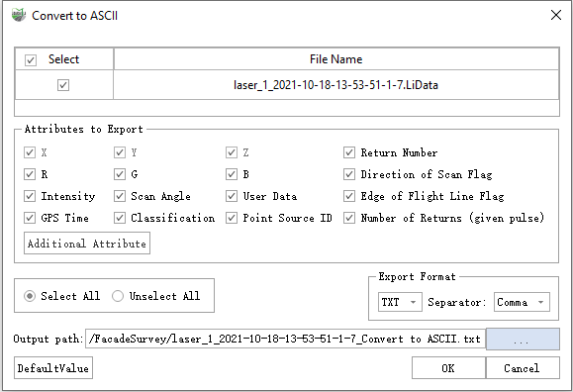This screenshot has height=392, width=573.
Task: Open the TXT export format dropdown
Action: [400, 302]
